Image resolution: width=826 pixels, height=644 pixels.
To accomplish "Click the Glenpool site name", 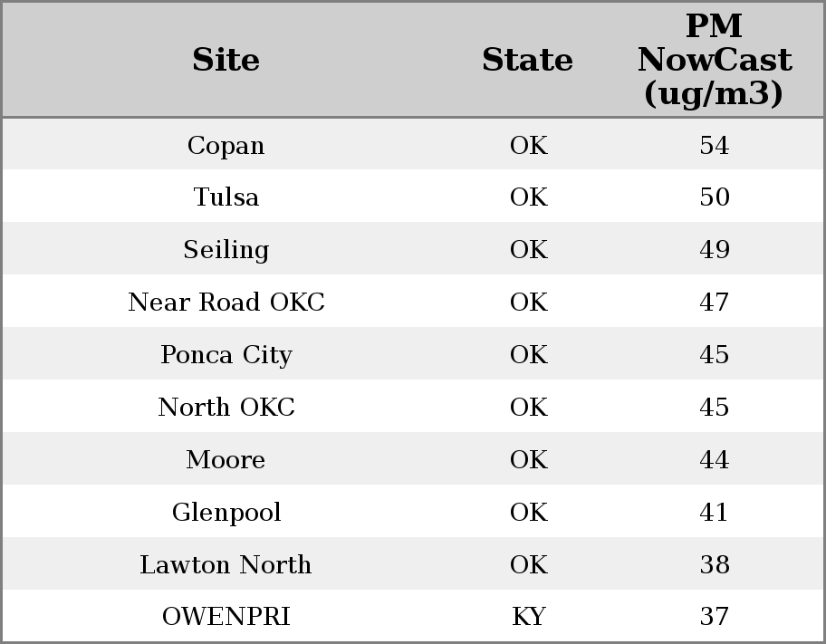I will [226, 513].
